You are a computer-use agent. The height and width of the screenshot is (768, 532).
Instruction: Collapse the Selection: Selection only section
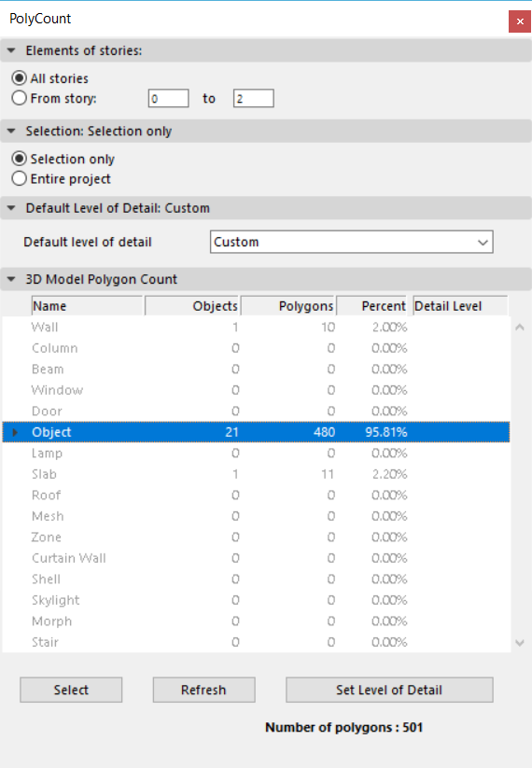(11, 132)
